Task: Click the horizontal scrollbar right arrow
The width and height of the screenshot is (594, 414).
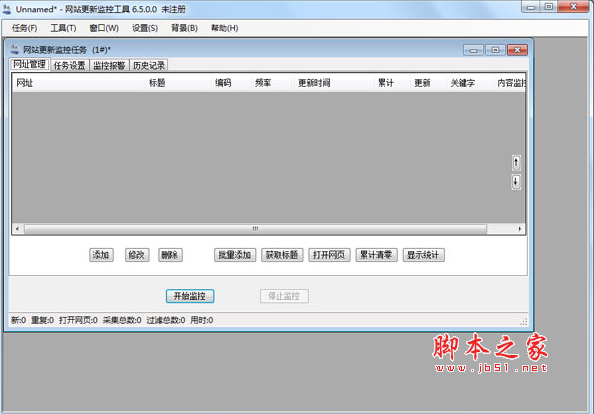Action: (x=520, y=229)
